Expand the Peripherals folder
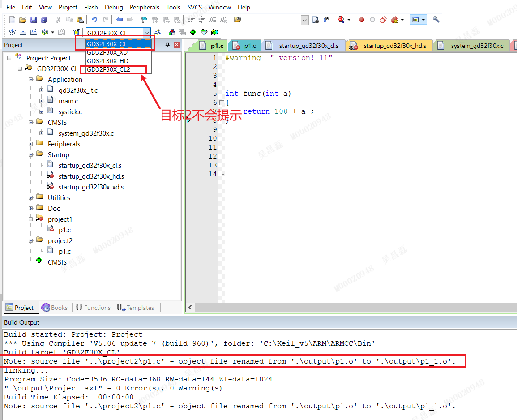 pyautogui.click(x=31, y=144)
